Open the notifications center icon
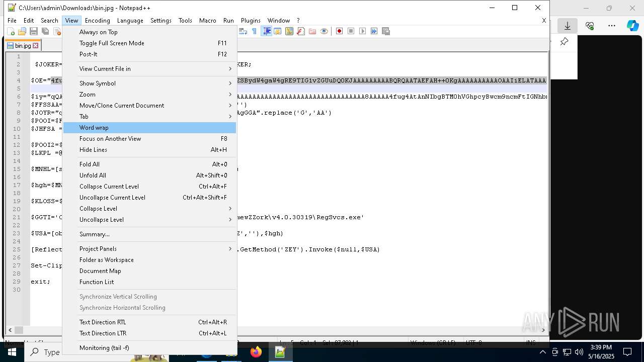The image size is (644, 362). tap(627, 352)
